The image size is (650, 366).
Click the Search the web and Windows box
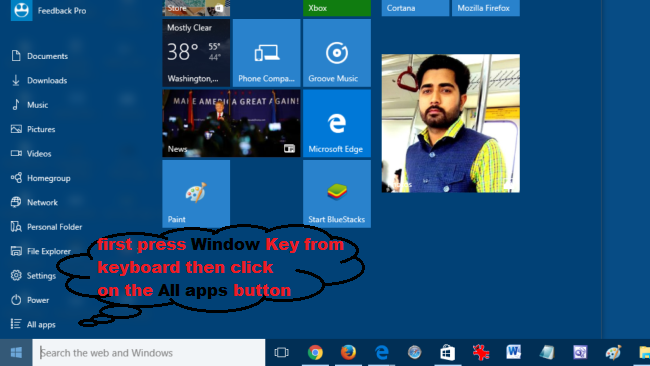click(149, 353)
